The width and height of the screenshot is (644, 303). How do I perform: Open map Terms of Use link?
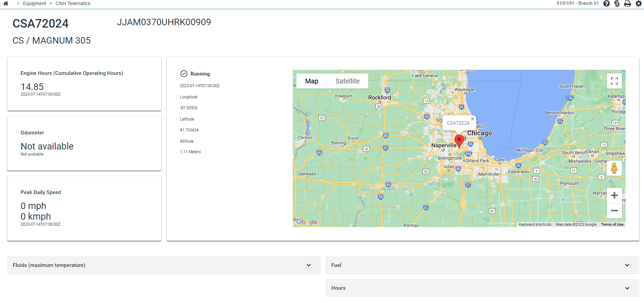pos(612,224)
